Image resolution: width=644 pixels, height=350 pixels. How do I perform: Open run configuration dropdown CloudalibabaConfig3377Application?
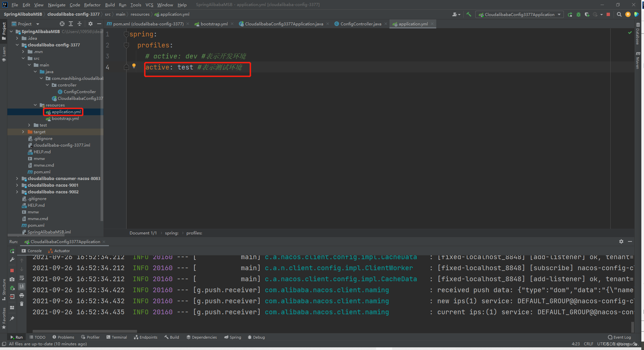coord(520,14)
